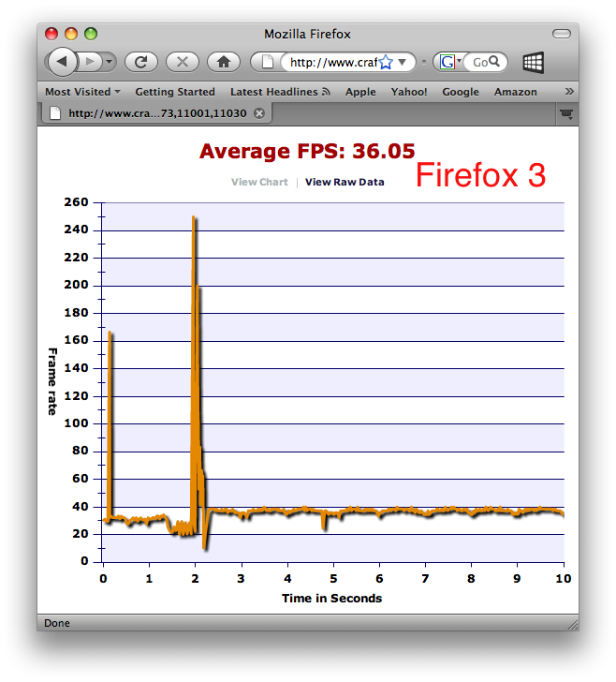The image size is (616, 682).
Task: Click into the URL address field
Action: click(x=332, y=62)
